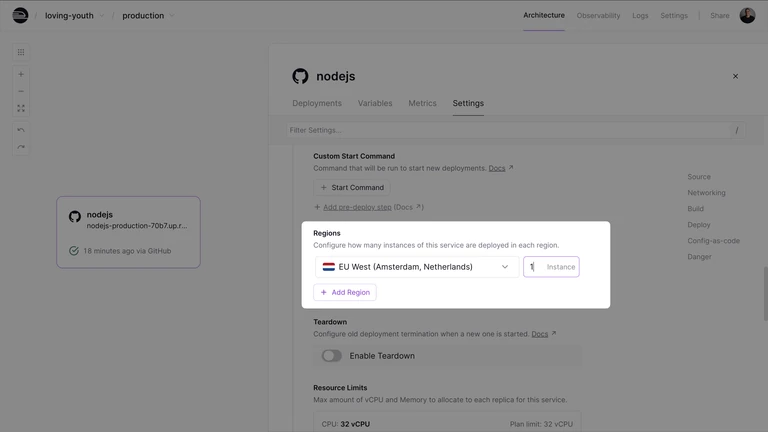Click the CPU 32 vCPU value
The image size is (768, 432).
point(355,424)
